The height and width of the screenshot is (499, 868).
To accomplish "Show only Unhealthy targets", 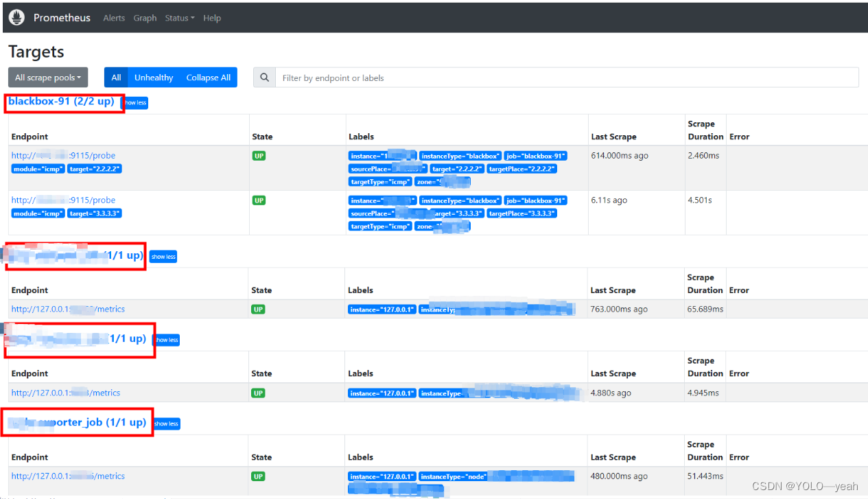I will coord(154,78).
